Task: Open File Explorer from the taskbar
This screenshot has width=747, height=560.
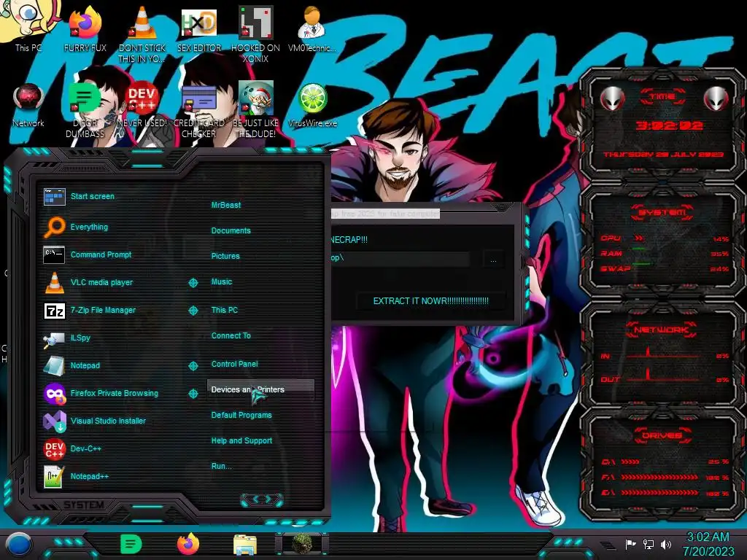Action: point(245,544)
